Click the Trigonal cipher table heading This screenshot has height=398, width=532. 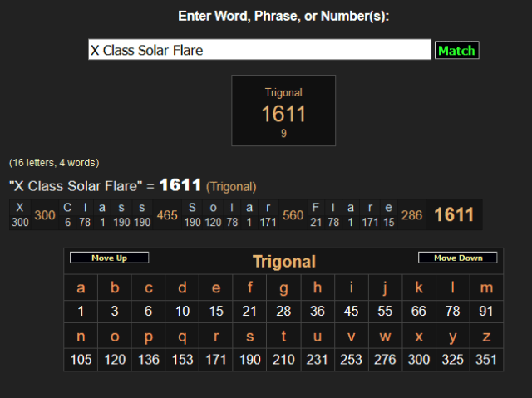[283, 262]
